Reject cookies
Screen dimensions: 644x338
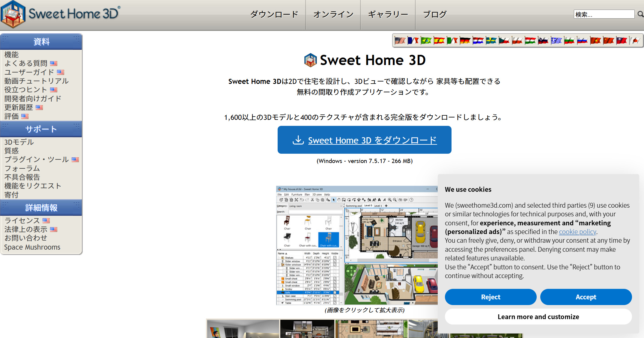(490, 297)
